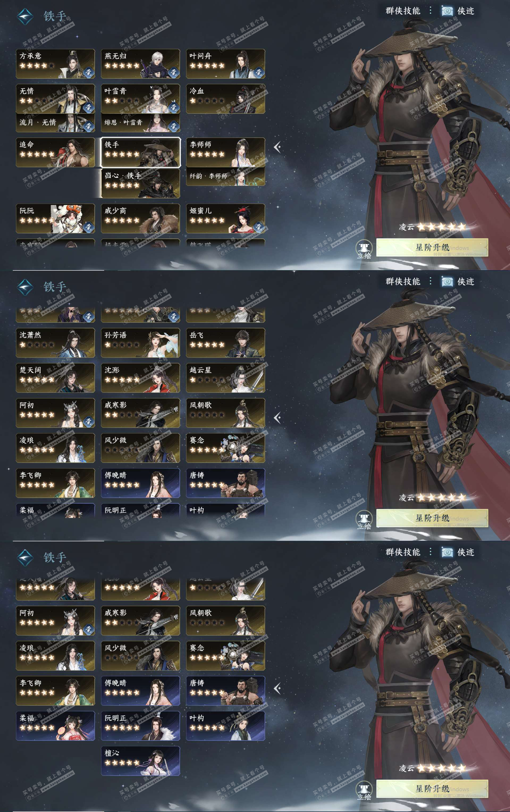The image size is (510, 812).
Task: Select the 岂心·铁手 skin entry
Action: (141, 183)
